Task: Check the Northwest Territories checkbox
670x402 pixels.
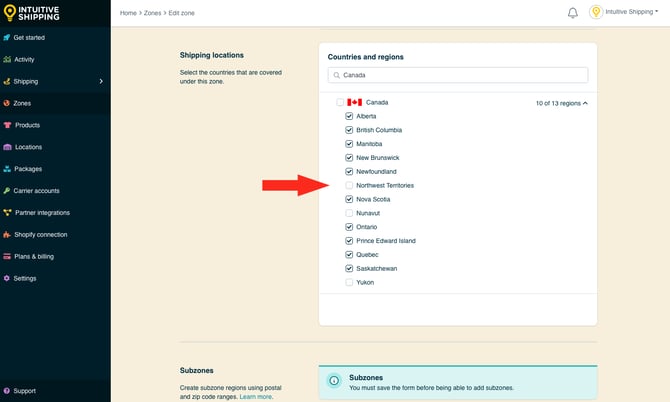Action: 349,186
